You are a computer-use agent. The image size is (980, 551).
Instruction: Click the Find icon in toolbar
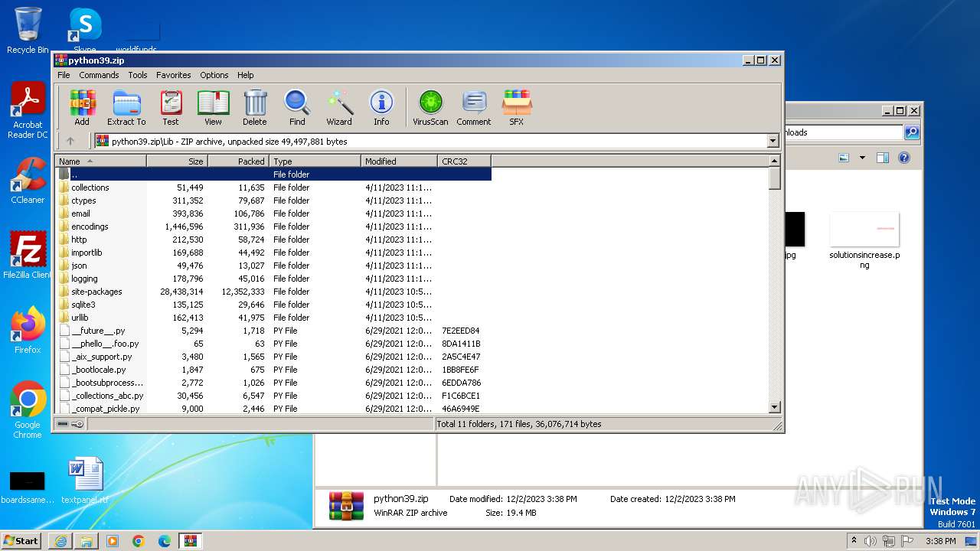(297, 107)
